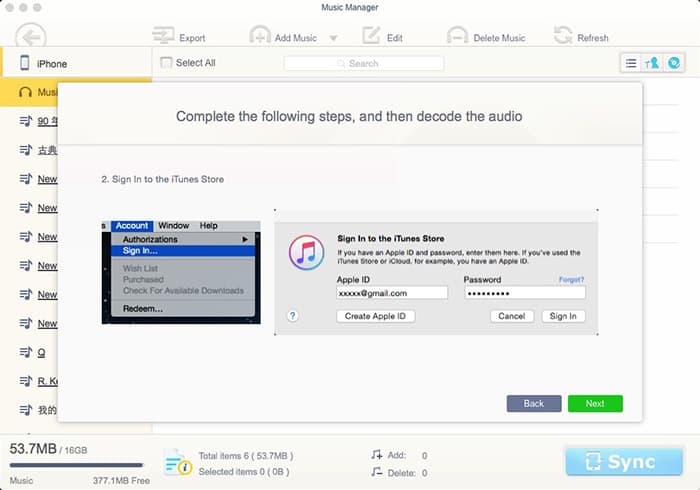Click the Add music note icon in status bar

click(x=377, y=455)
